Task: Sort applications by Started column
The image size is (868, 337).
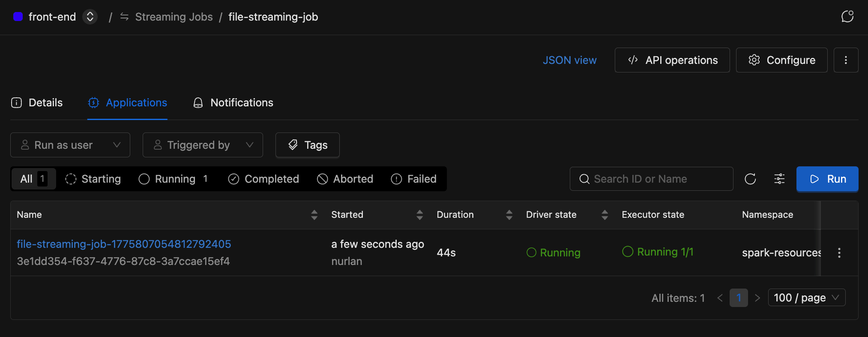Action: (419, 215)
